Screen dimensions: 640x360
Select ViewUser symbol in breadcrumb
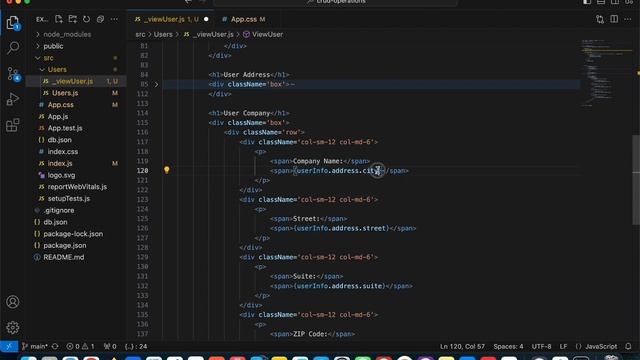click(267, 35)
